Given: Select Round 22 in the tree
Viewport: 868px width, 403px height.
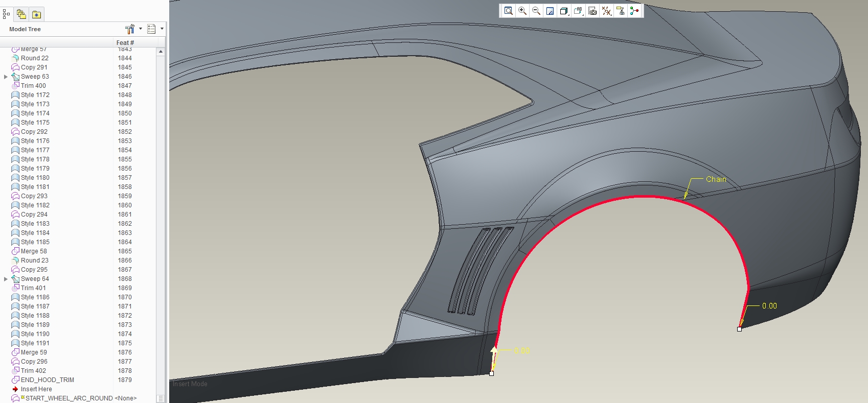Looking at the screenshot, I should 35,58.
